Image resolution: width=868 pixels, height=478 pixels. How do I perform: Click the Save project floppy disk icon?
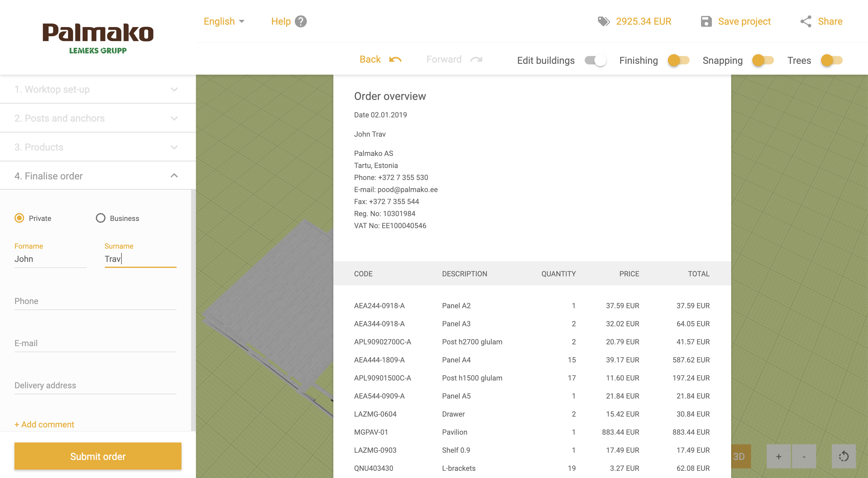point(706,22)
